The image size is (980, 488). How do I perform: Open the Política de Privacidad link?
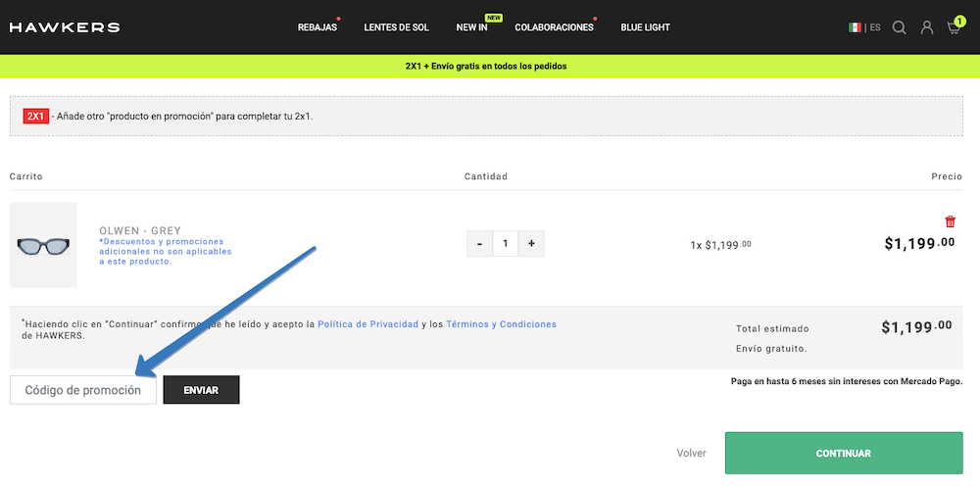pos(367,324)
